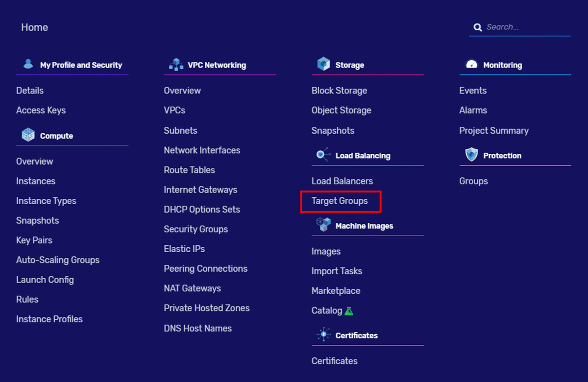Screen dimensions: 588x382
Task: Open the Subnets page
Action: click(180, 131)
